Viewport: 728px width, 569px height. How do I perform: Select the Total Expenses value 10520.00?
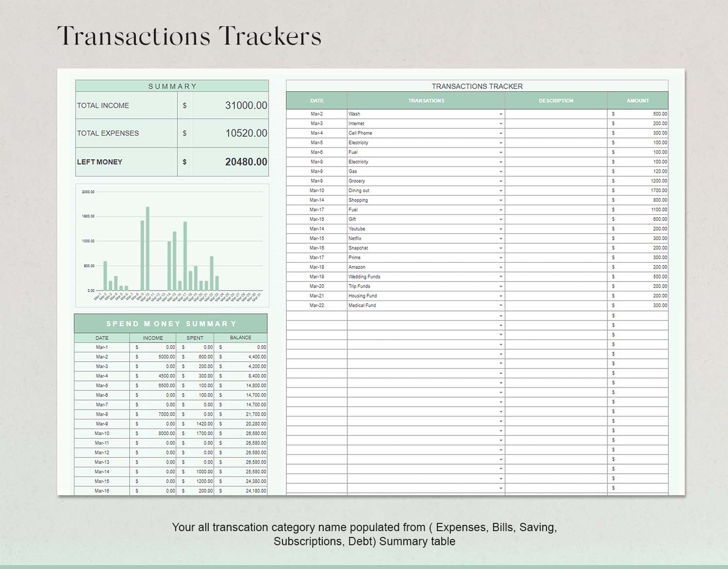[x=246, y=133]
